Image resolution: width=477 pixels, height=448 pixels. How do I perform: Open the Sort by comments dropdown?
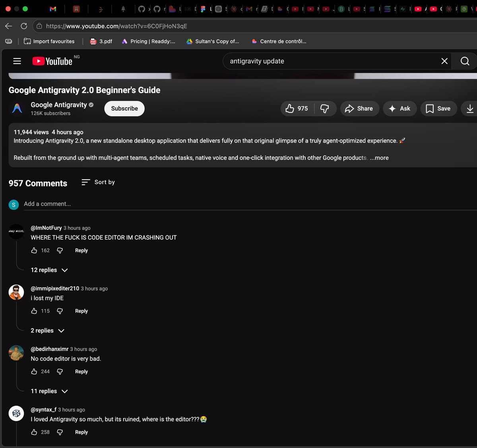click(x=98, y=182)
